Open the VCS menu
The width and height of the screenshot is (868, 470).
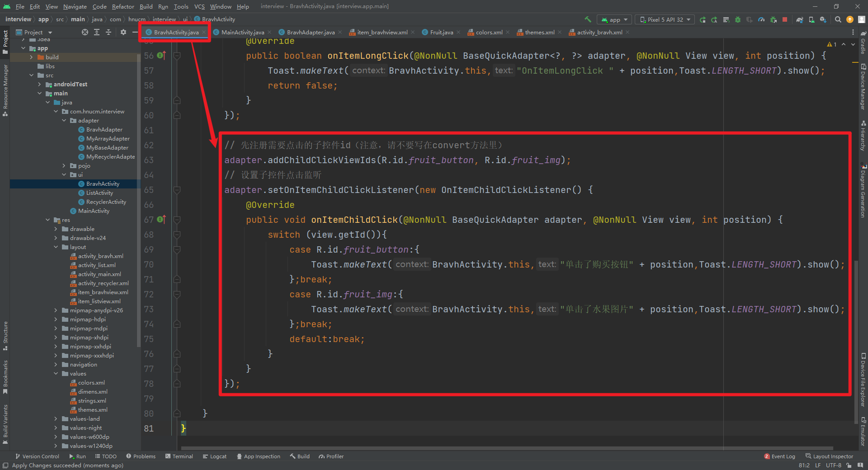click(x=199, y=6)
